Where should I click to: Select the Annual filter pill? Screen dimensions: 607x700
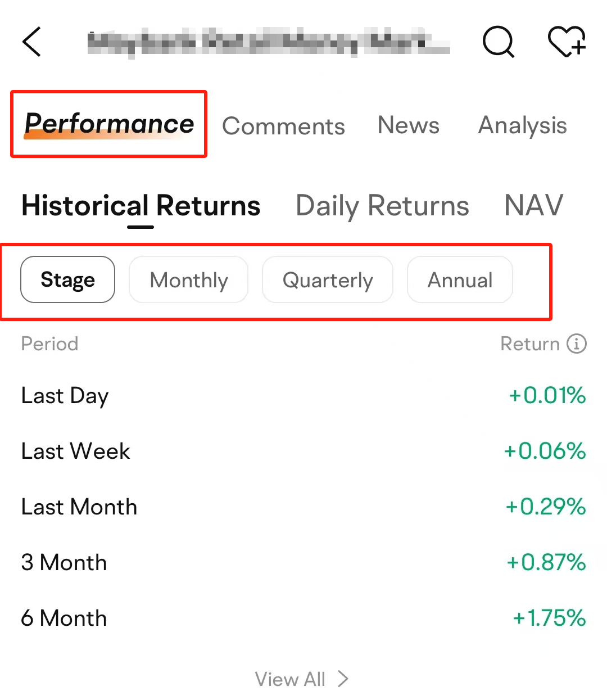coord(460,279)
